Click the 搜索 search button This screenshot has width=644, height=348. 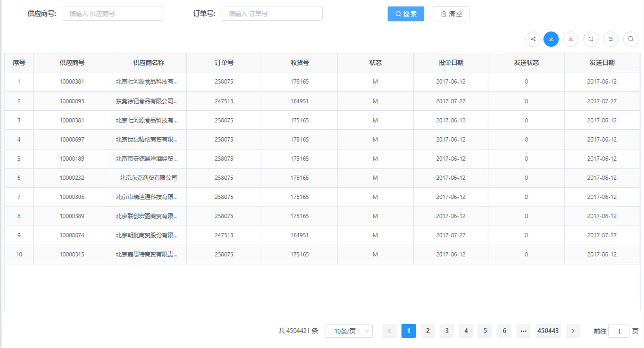(x=406, y=14)
